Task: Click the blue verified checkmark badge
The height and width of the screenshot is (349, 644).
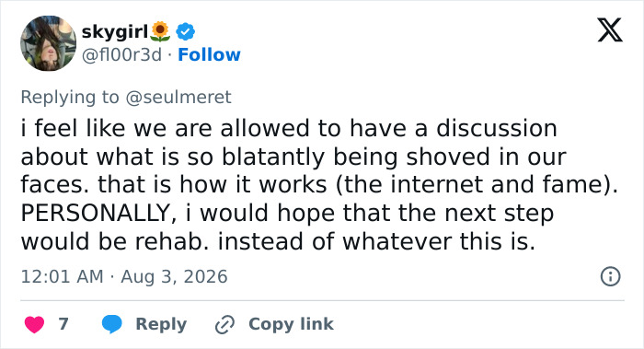Action: [186, 31]
